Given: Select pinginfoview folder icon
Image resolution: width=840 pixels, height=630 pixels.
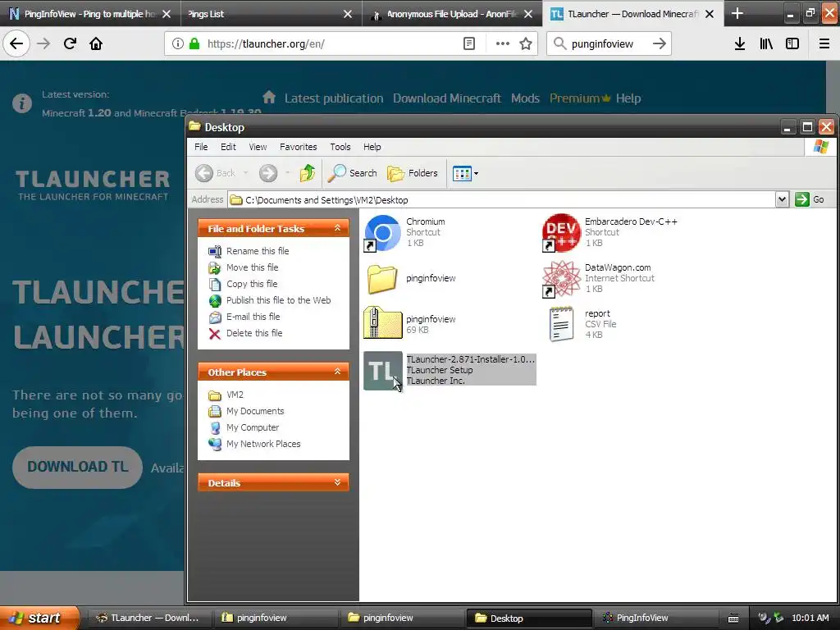Looking at the screenshot, I should 382,279.
